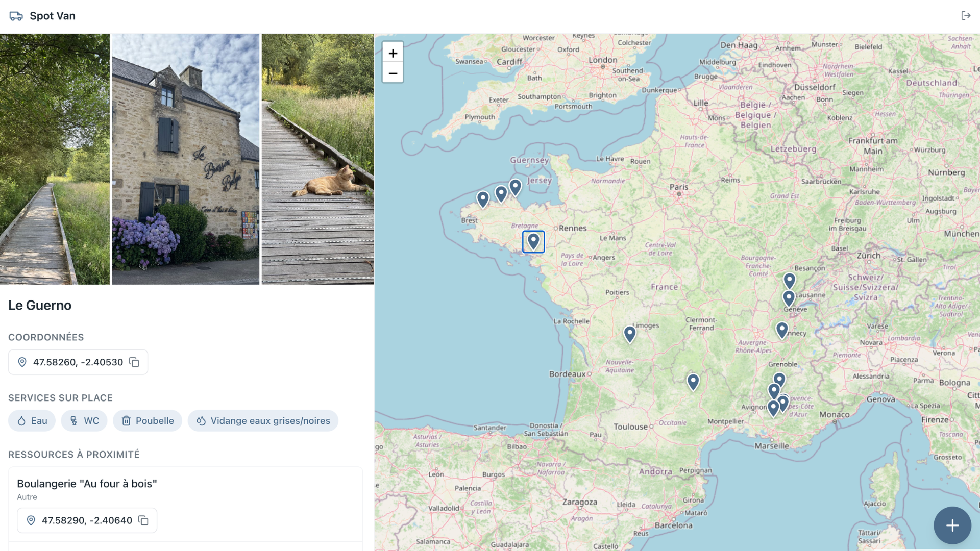The height and width of the screenshot is (551, 980).
Task: Click the Zürich label on the map
Action: click(x=869, y=256)
